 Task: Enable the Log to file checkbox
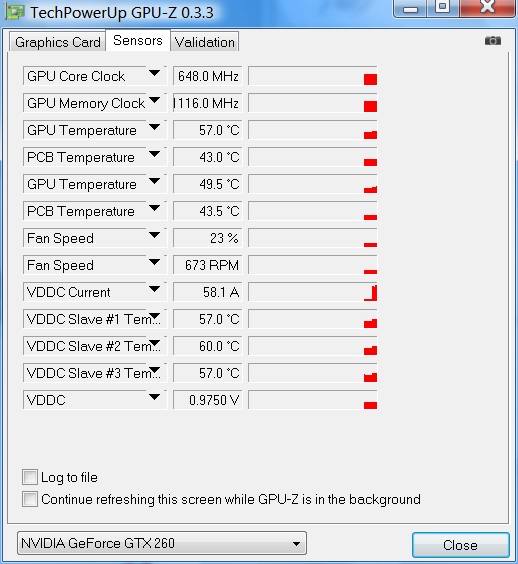29,477
